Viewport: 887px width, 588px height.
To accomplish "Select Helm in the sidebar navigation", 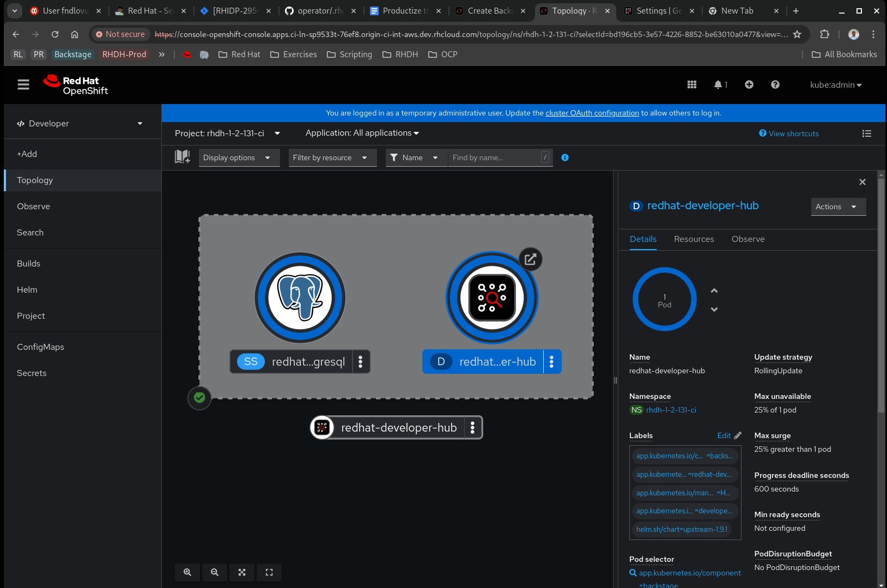I will pyautogui.click(x=27, y=290).
